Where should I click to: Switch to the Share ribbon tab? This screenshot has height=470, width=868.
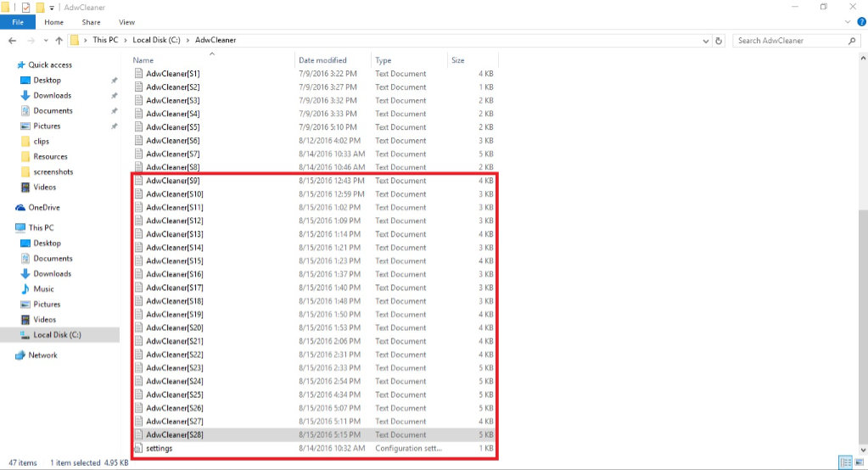point(91,22)
